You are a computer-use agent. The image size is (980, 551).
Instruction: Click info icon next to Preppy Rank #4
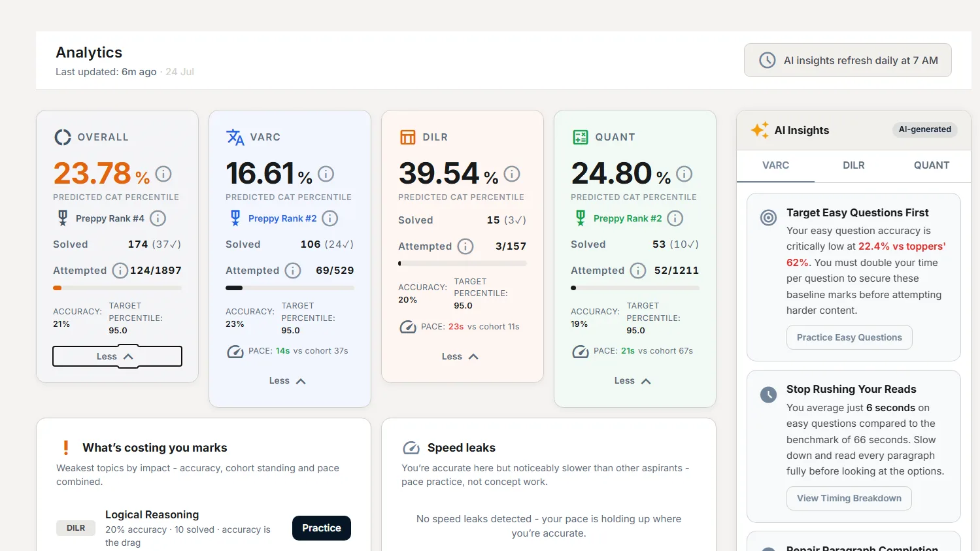tap(158, 218)
